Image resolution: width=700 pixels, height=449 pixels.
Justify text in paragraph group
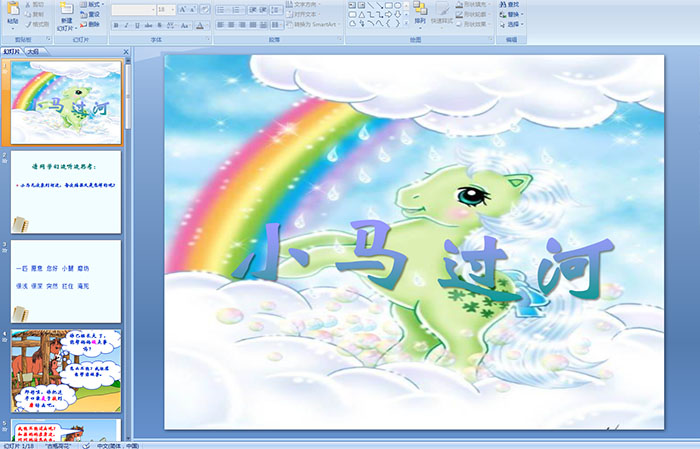(x=253, y=25)
